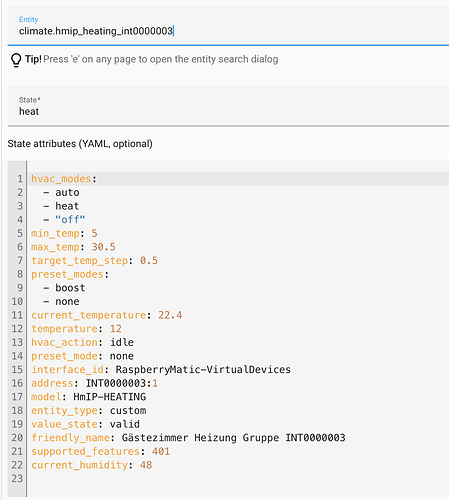Select line number 1 in editor gutter
This screenshot has height=500, width=449.
tap(20, 179)
